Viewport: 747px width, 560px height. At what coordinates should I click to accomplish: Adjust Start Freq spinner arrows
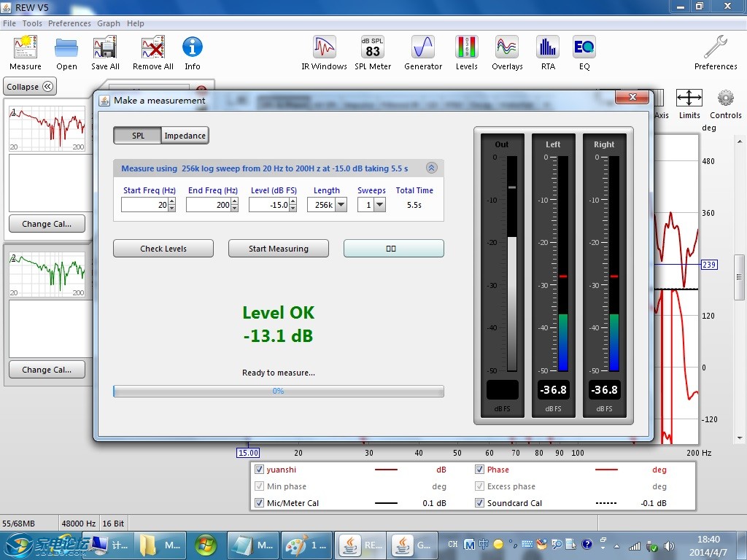[x=172, y=205]
